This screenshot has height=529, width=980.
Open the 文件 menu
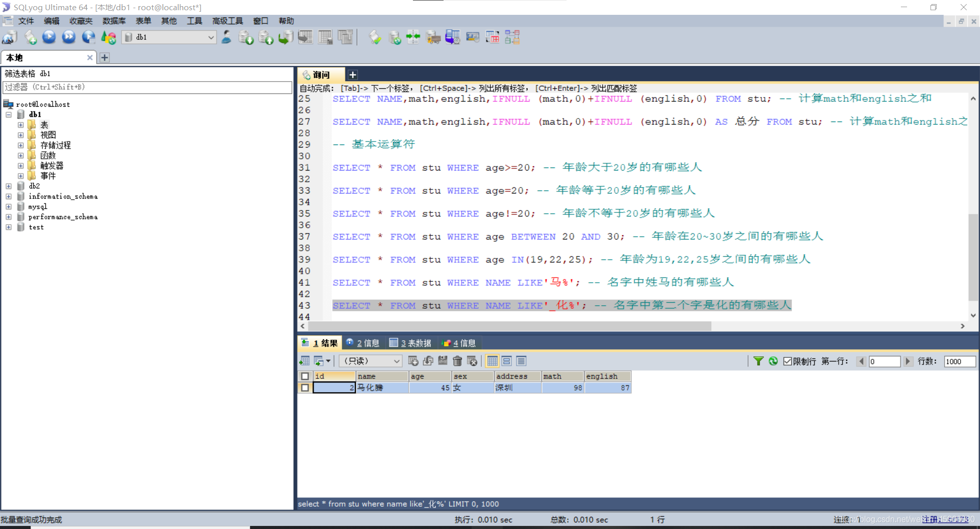(26, 21)
